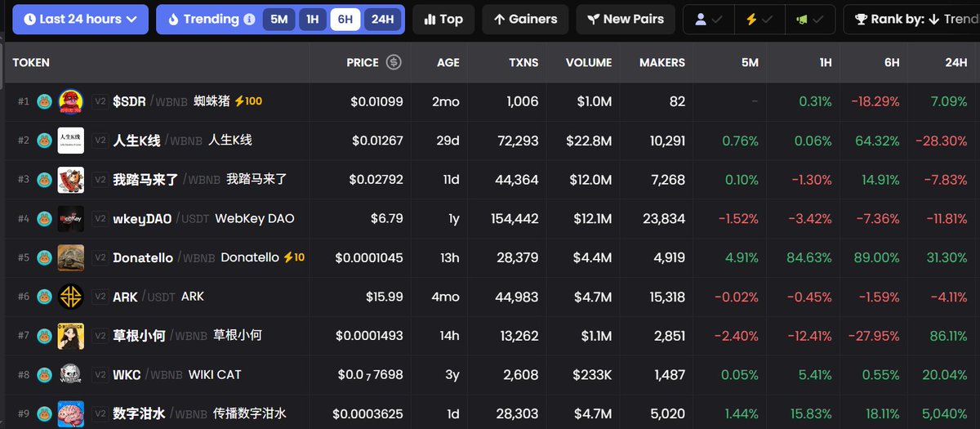Click the wkeyDAO token logo
The width and height of the screenshot is (980, 429).
point(71,219)
